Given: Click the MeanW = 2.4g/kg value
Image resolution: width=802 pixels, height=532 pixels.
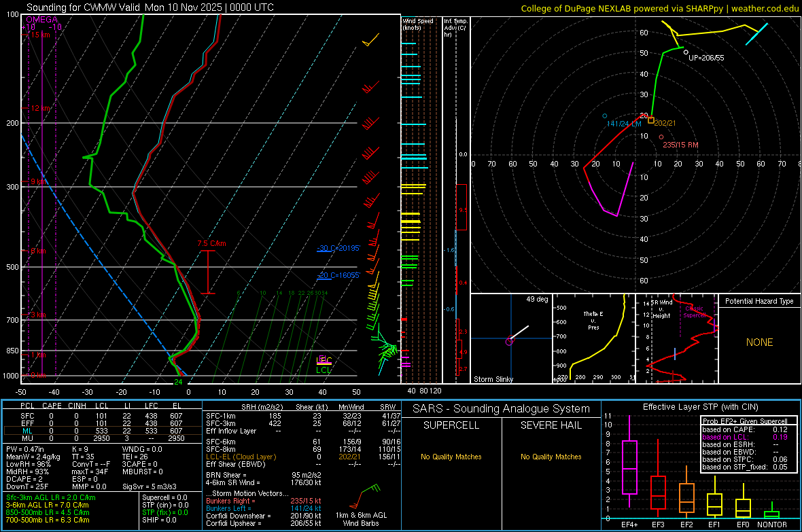Looking at the screenshot, I should tap(33, 457).
